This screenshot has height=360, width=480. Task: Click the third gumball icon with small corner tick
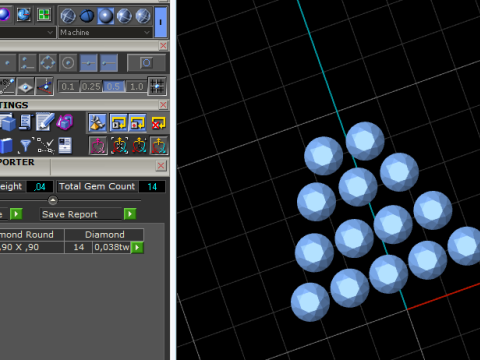coord(139,146)
